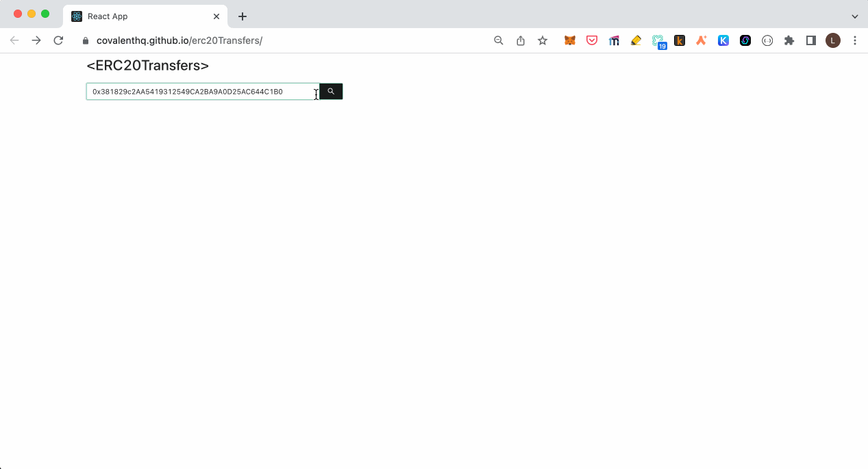Toggle the sidebar panel icon
This screenshot has height=469, width=868.
811,40
